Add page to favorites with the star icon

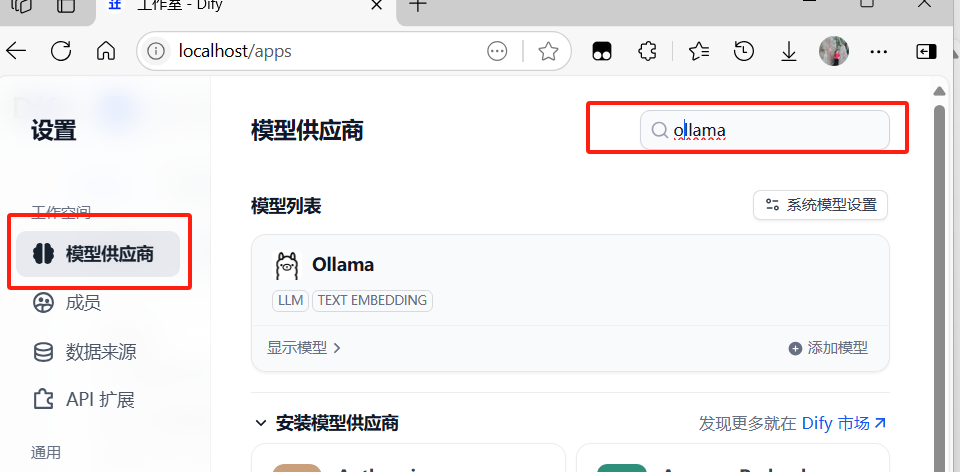click(x=548, y=51)
